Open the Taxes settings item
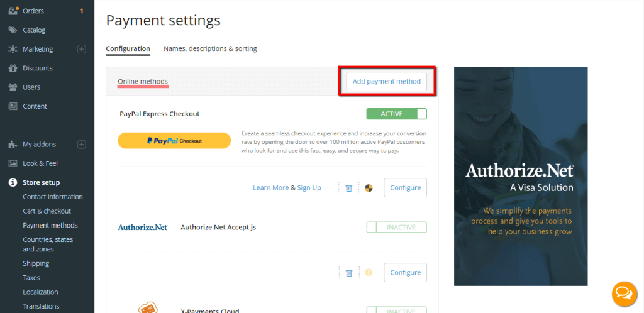Image resolution: width=644 pixels, height=313 pixels. pos(31,278)
